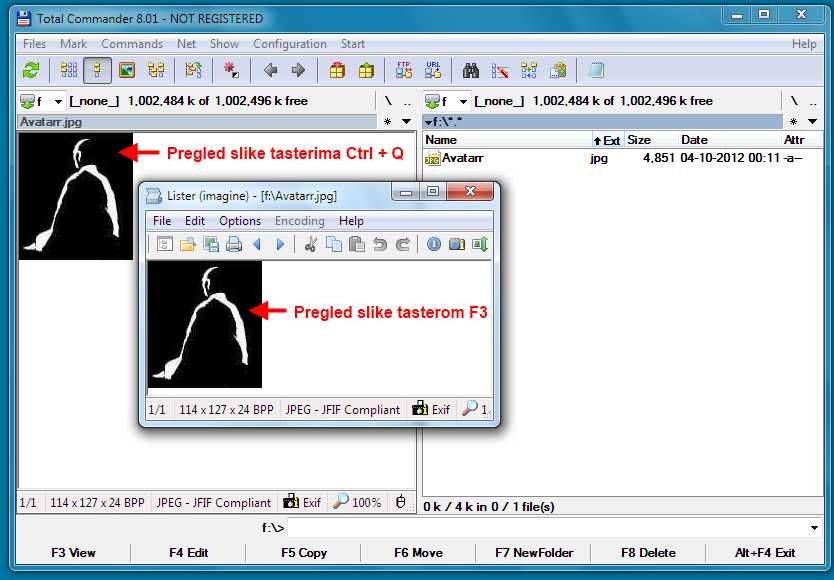Click the redo arrow in Lister toolbar
Screen dimensions: 834x580
click(403, 244)
